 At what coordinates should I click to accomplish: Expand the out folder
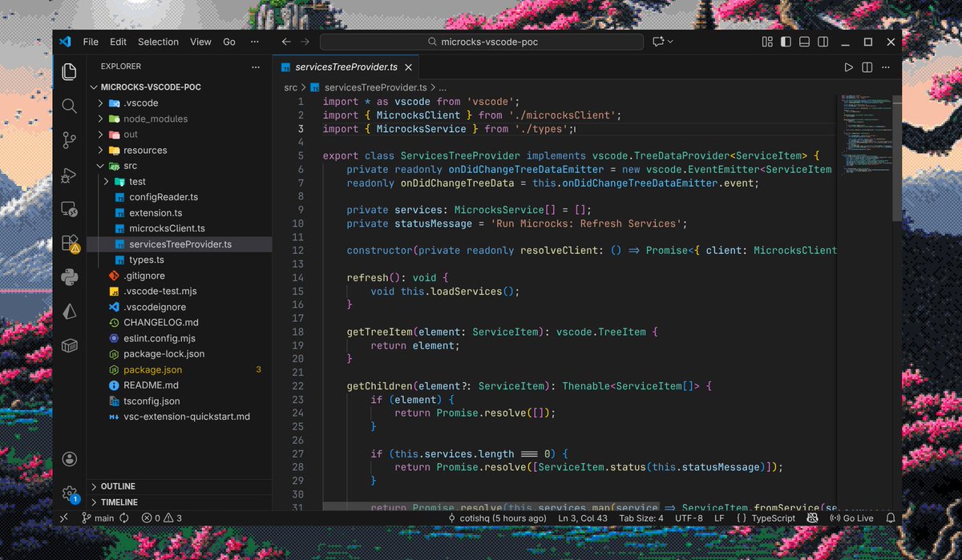tap(100, 135)
